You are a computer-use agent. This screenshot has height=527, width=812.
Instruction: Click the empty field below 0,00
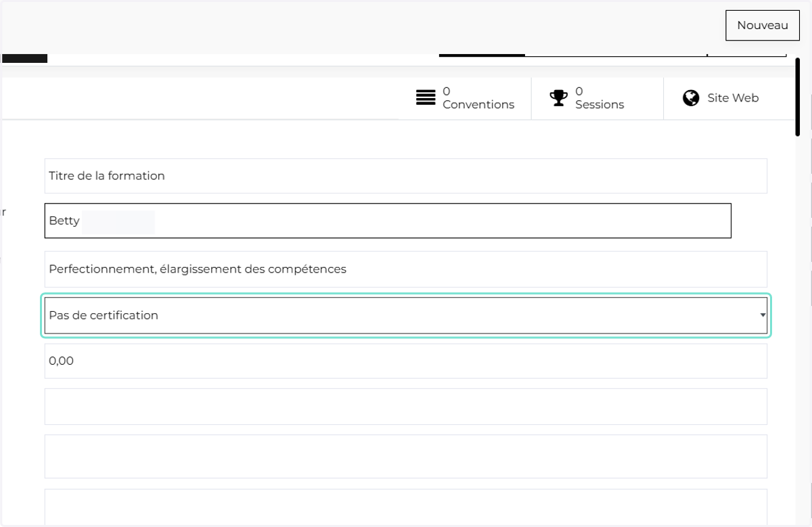[406, 407]
